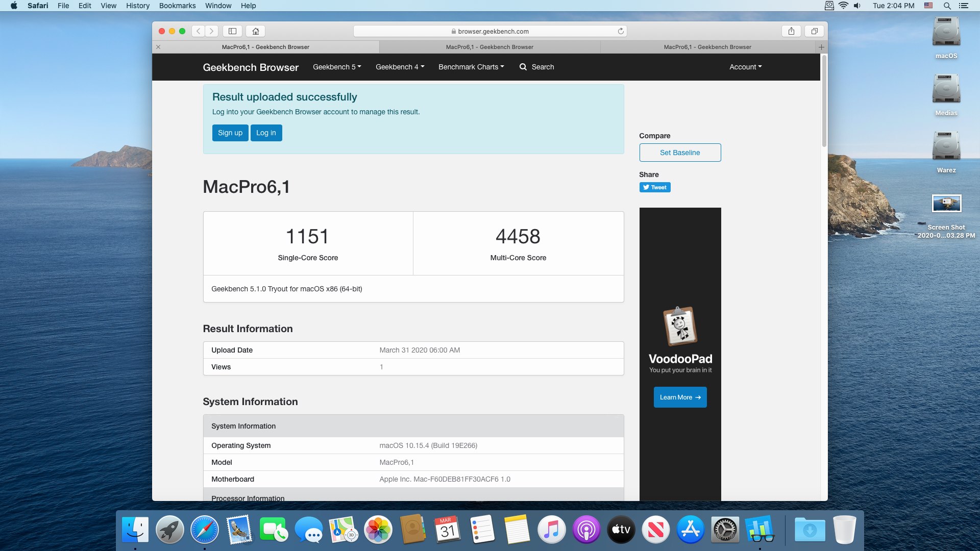Open Contacts book in the dock
980x551 pixels.
pyautogui.click(x=413, y=530)
